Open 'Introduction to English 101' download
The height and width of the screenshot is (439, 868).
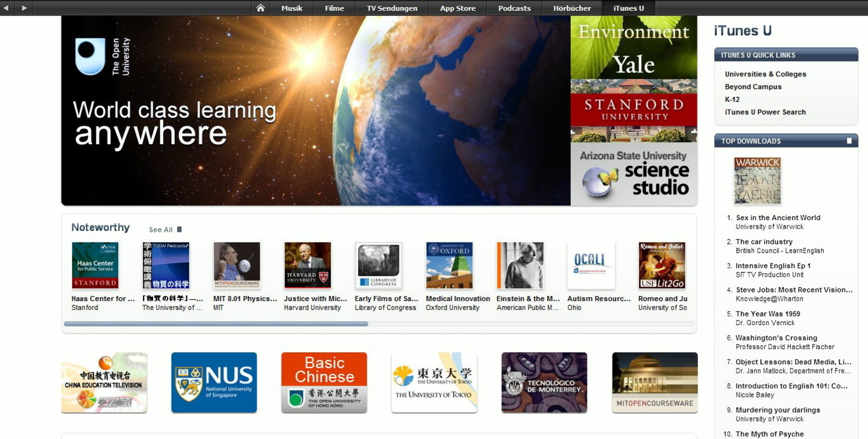click(x=792, y=387)
